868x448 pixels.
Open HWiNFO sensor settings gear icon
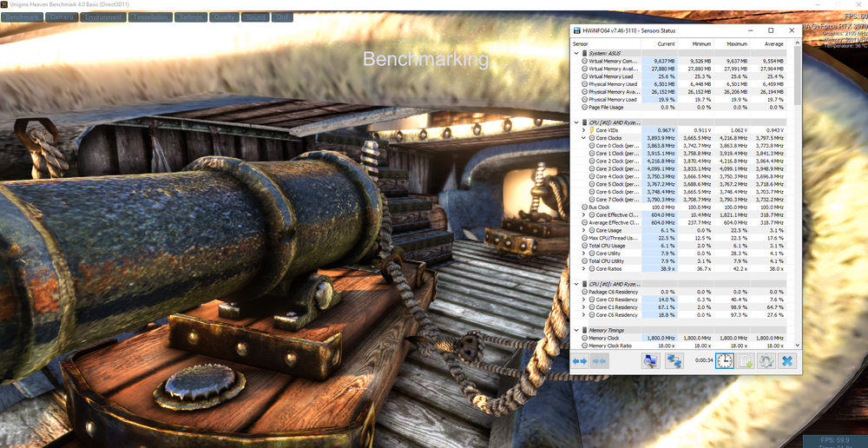(766, 361)
